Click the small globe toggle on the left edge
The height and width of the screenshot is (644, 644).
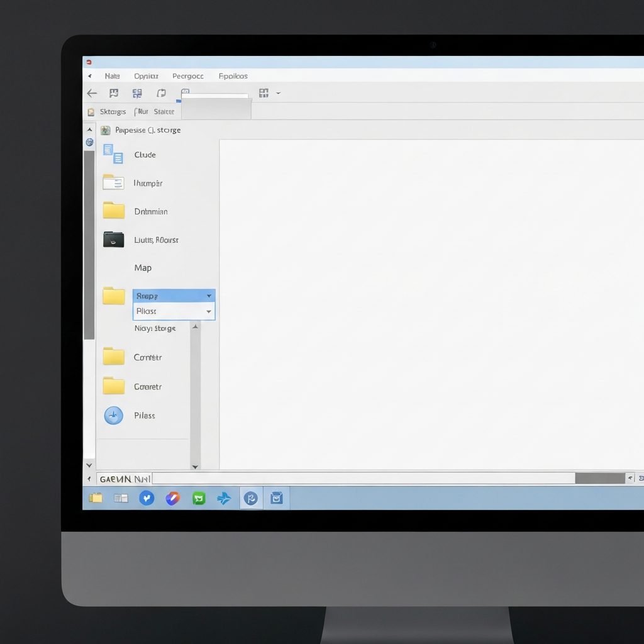(89, 142)
